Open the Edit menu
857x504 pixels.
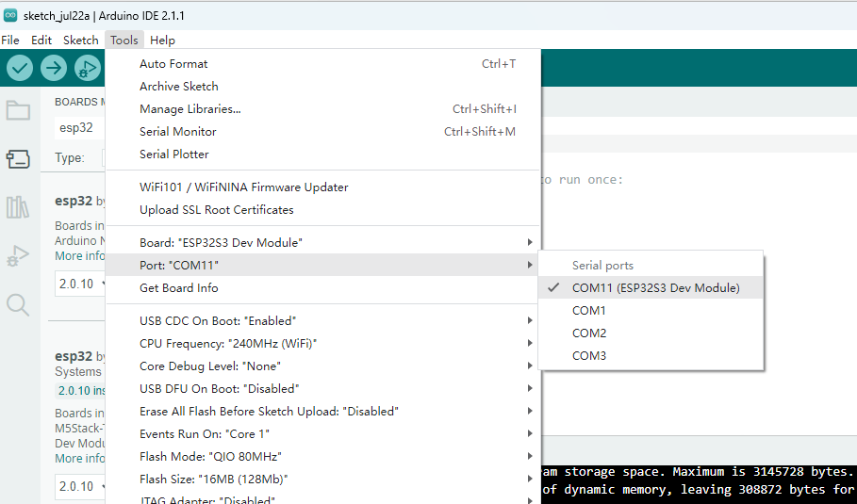41,40
